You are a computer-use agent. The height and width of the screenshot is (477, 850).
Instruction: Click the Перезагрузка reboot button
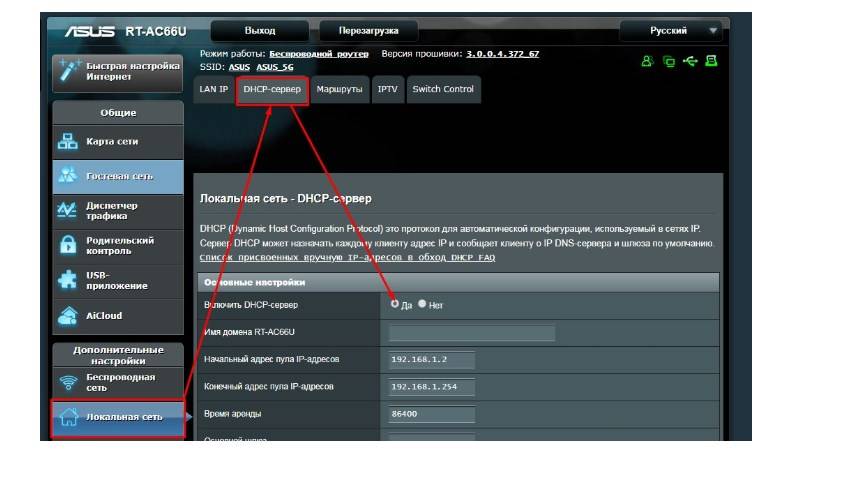point(369,31)
